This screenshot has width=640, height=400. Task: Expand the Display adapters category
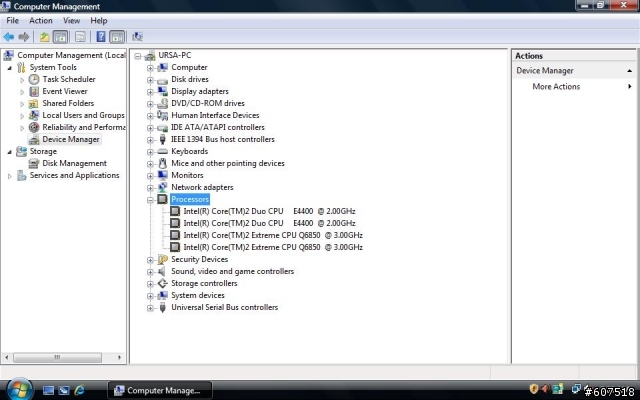150,92
